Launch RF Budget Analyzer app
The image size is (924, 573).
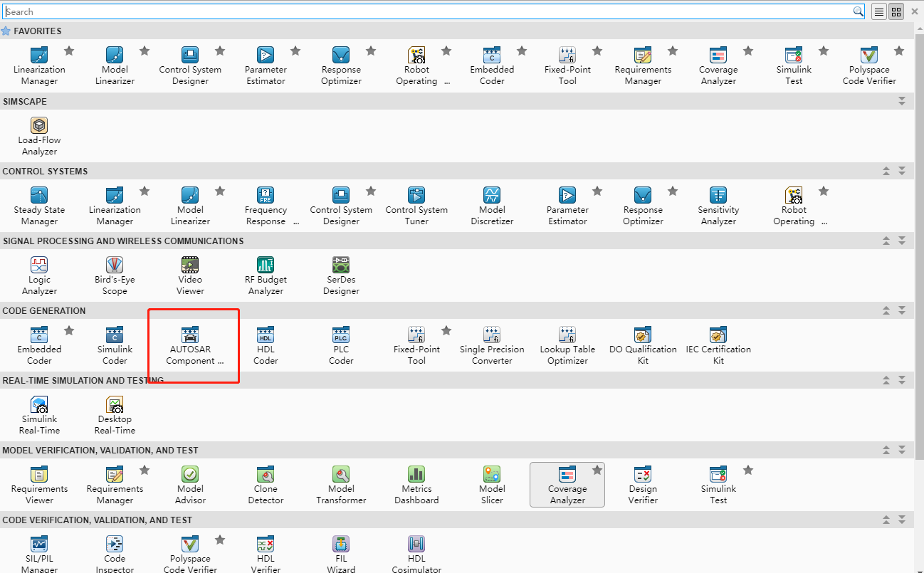(x=266, y=275)
